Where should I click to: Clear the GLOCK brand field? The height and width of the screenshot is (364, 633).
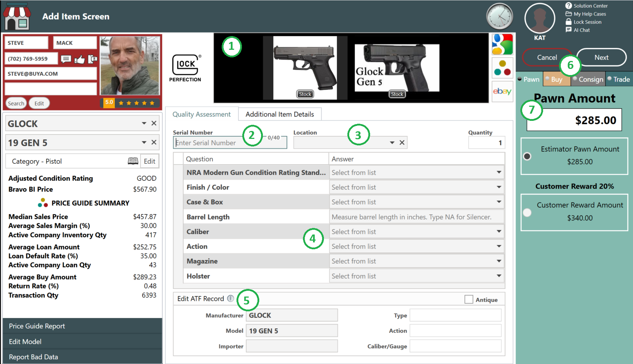pyautogui.click(x=154, y=123)
